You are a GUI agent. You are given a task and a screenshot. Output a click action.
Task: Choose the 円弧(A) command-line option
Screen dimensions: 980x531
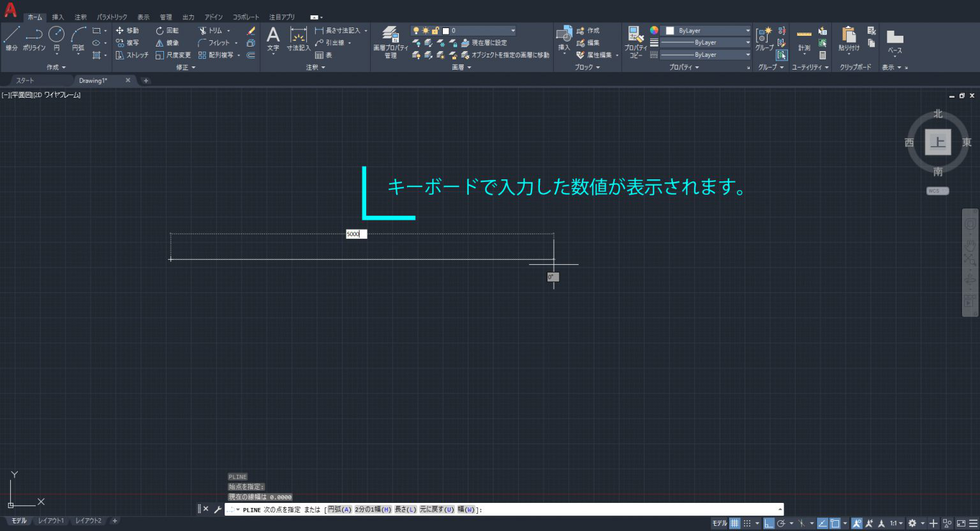(x=339, y=509)
